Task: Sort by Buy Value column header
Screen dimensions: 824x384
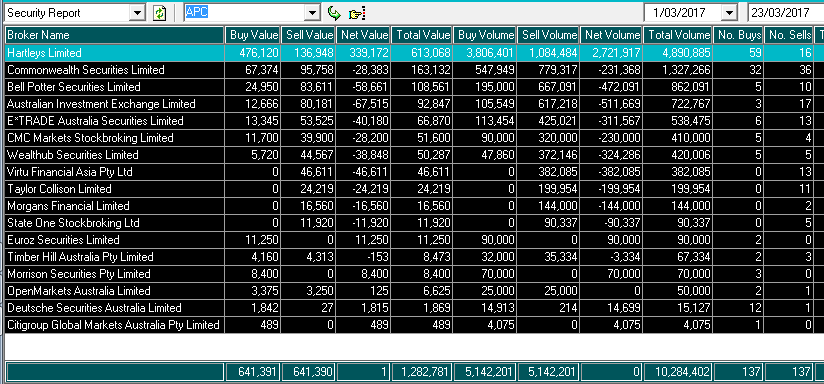Action: 253,35
